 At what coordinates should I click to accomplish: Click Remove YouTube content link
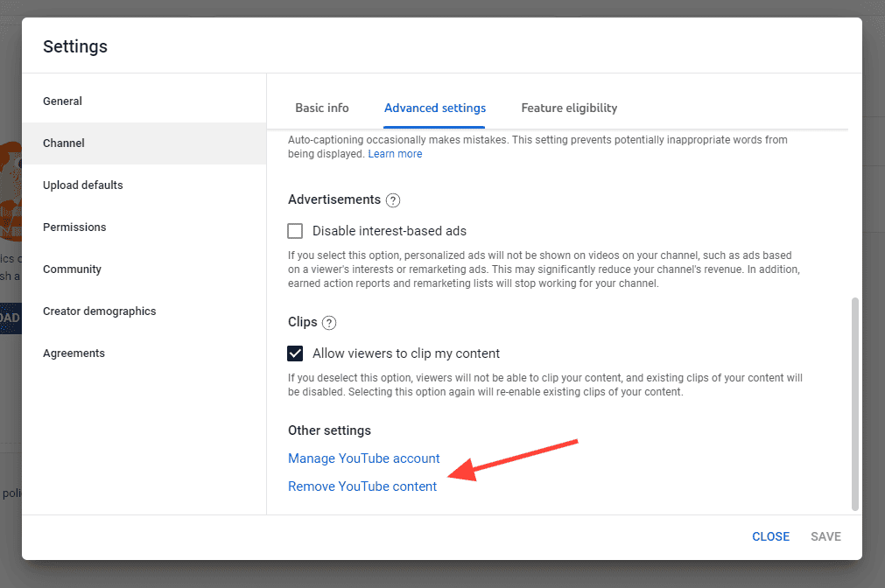[362, 486]
